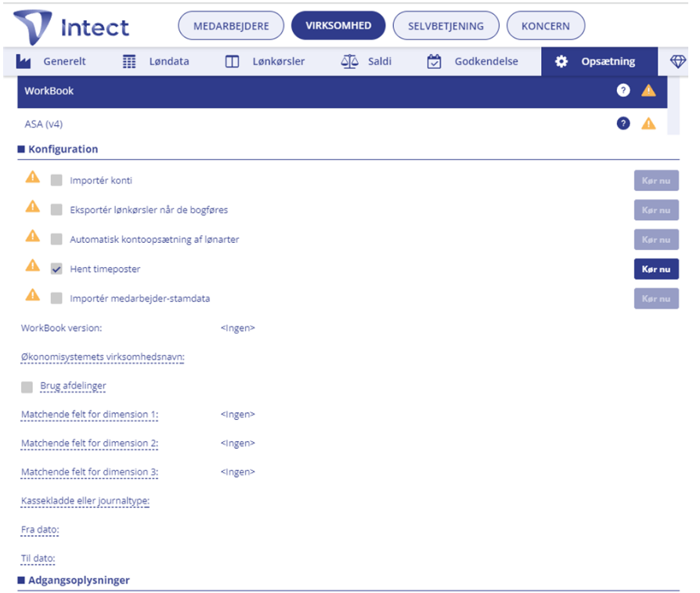Image resolution: width=700 pixels, height=593 pixels.
Task: Open the Koncern section
Action: (x=546, y=26)
